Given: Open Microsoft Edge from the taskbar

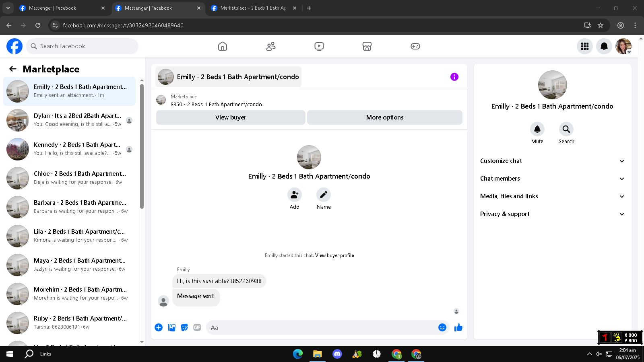Looking at the screenshot, I should point(297,354).
